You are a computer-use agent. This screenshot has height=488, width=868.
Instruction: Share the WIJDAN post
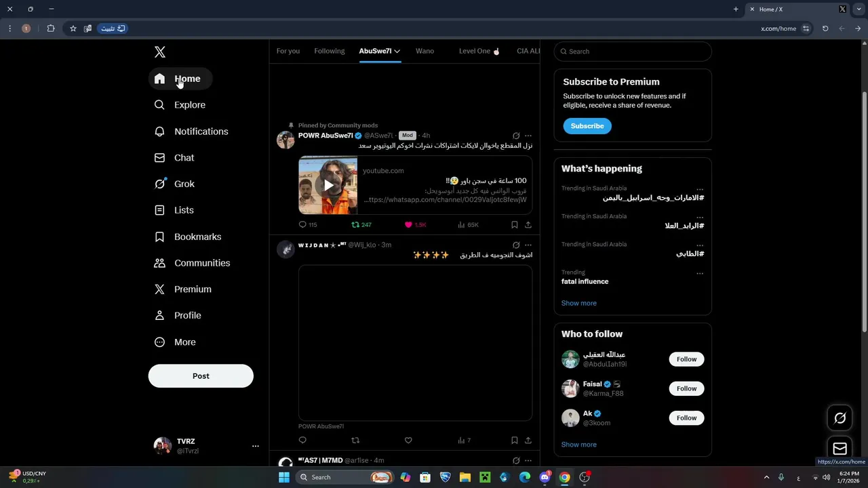pos(528,441)
